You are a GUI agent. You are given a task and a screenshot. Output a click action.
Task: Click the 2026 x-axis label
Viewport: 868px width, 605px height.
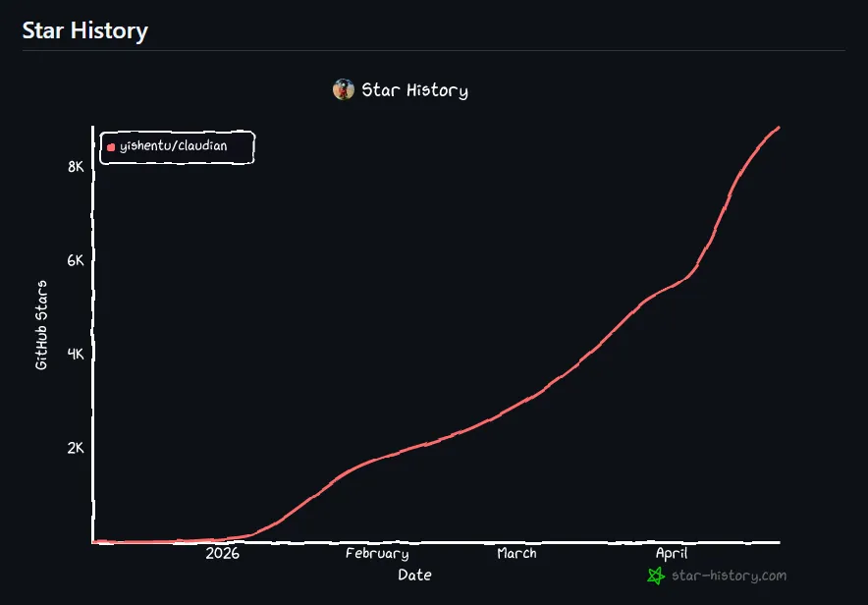[223, 554]
